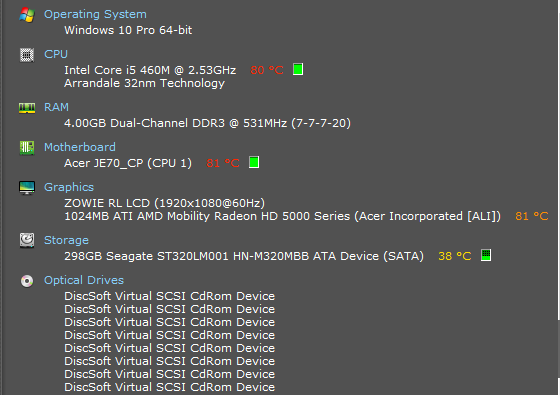Open the Optical Drives section heading
Screen dimensions: 560x395
coord(84,280)
